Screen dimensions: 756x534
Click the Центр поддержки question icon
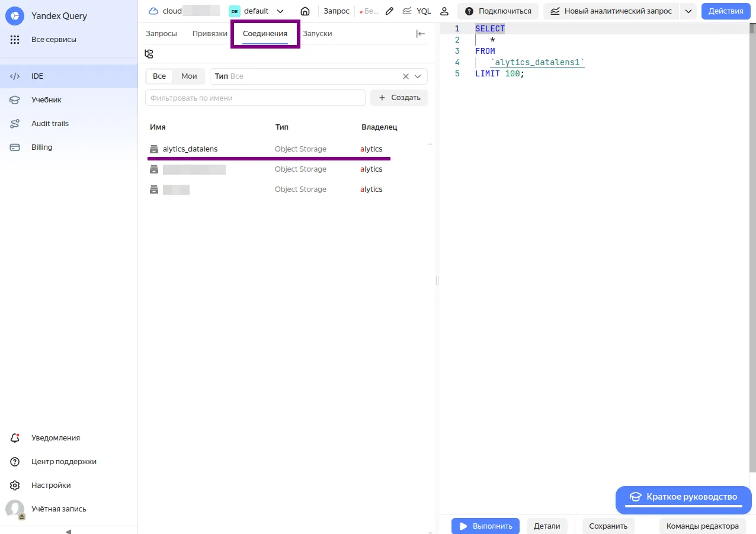tap(15, 462)
